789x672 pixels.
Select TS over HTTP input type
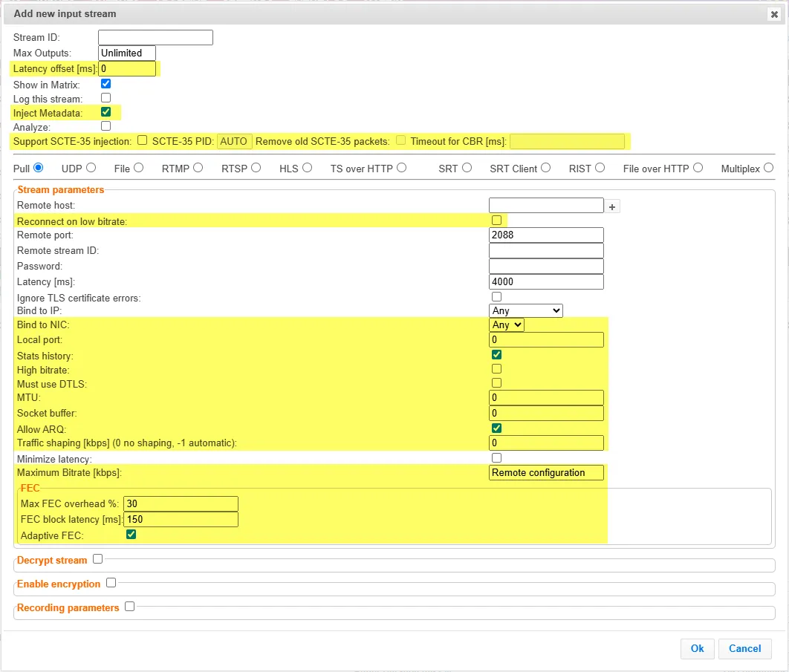coord(401,168)
